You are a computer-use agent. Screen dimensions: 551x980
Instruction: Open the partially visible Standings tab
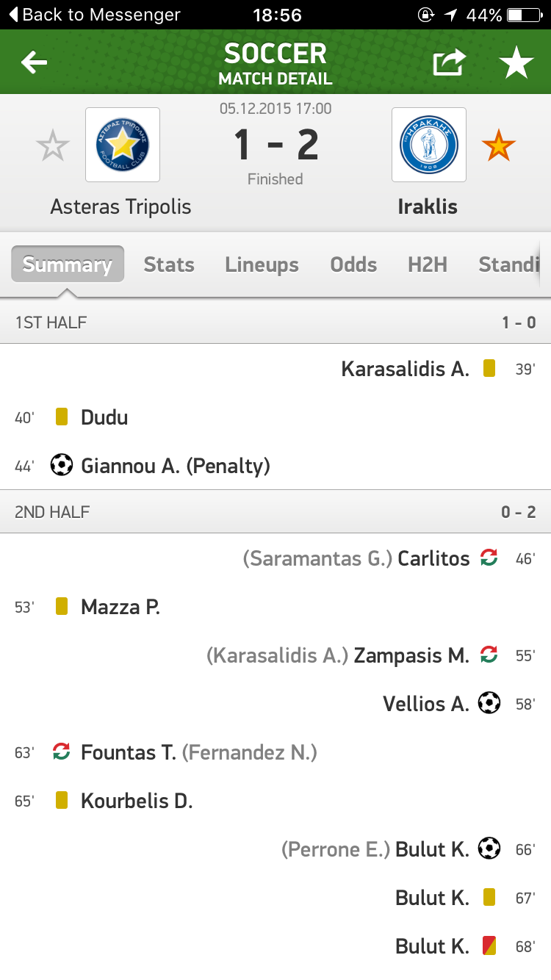pyautogui.click(x=508, y=264)
